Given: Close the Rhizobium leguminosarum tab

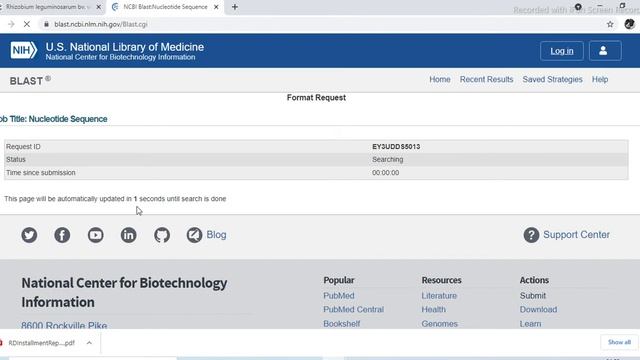Looking at the screenshot, I should pos(98,7).
